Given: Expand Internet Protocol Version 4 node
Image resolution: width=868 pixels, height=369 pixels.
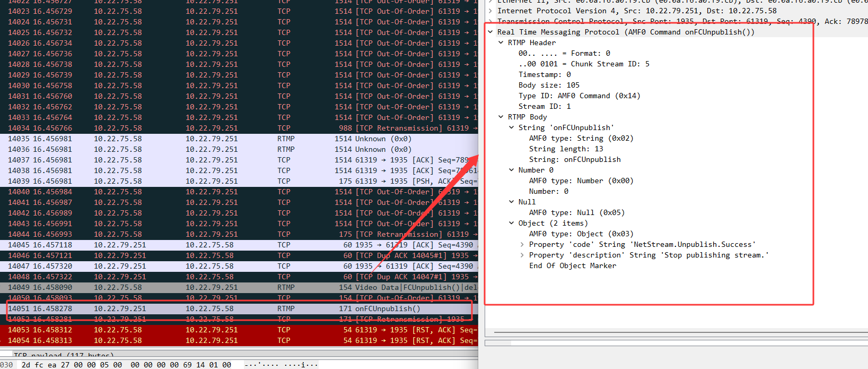Looking at the screenshot, I should tap(490, 11).
